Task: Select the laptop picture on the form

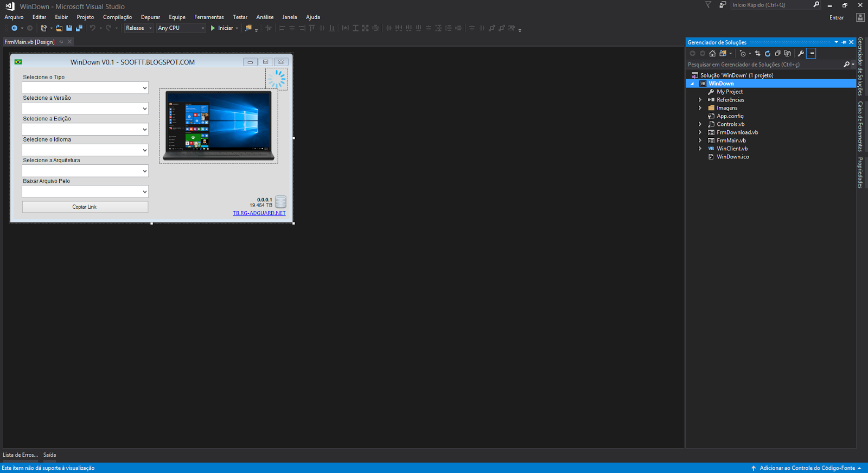Action: click(219, 126)
